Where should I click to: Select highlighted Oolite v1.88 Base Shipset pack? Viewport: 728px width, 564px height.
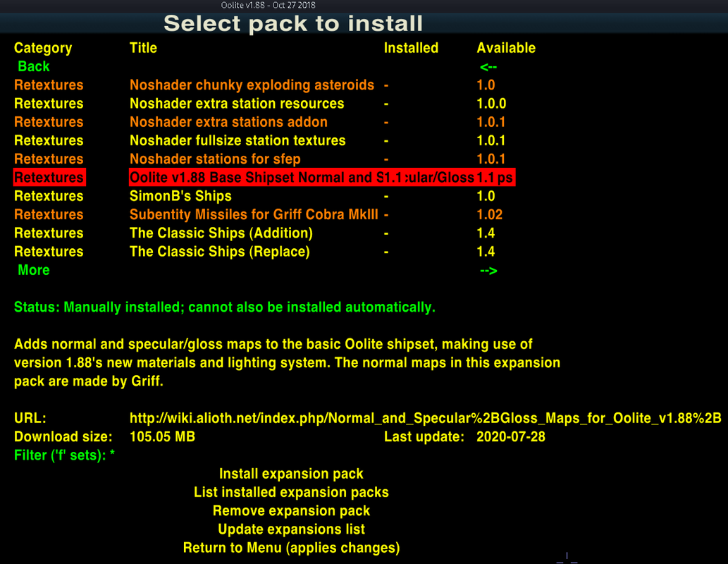pyautogui.click(x=322, y=178)
